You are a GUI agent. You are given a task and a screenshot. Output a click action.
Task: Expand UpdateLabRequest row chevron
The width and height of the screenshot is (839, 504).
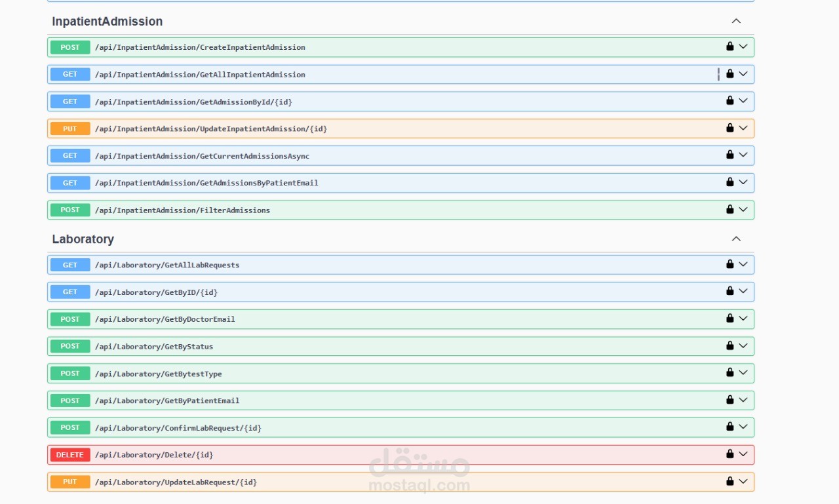[x=743, y=482]
